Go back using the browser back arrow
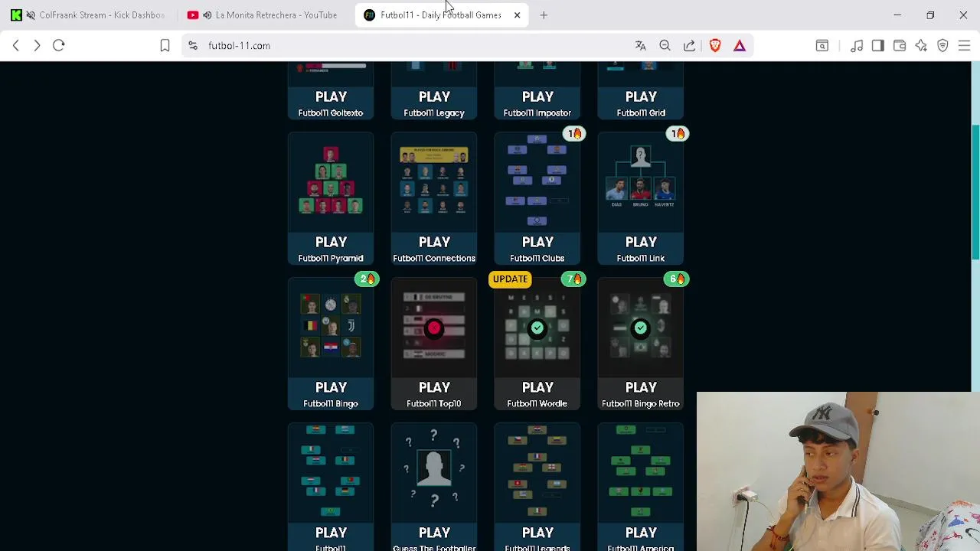 coord(15,46)
